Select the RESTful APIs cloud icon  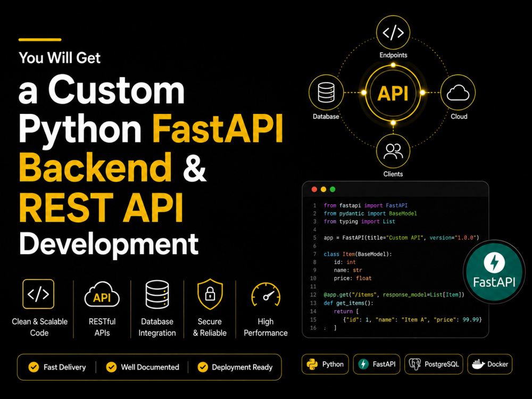[102, 295]
